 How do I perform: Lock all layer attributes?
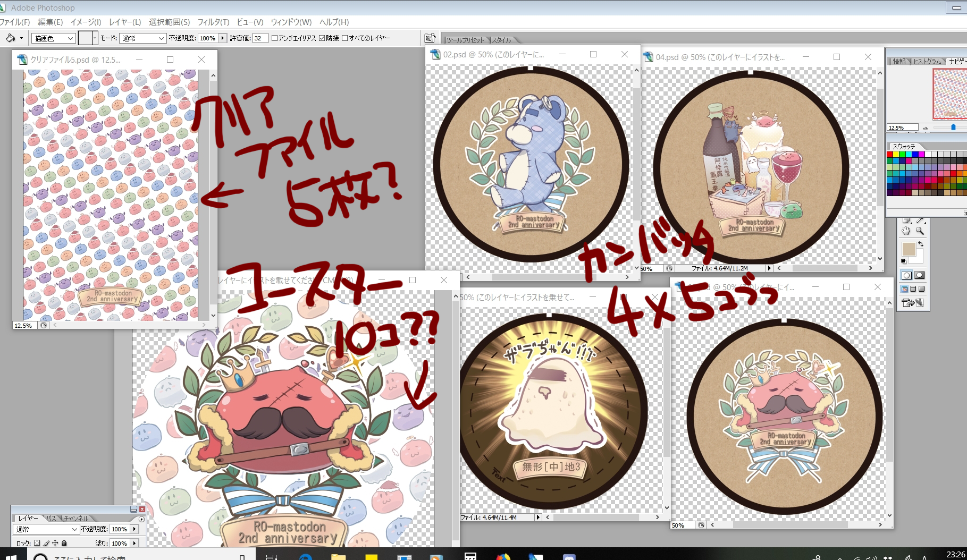[x=64, y=543]
